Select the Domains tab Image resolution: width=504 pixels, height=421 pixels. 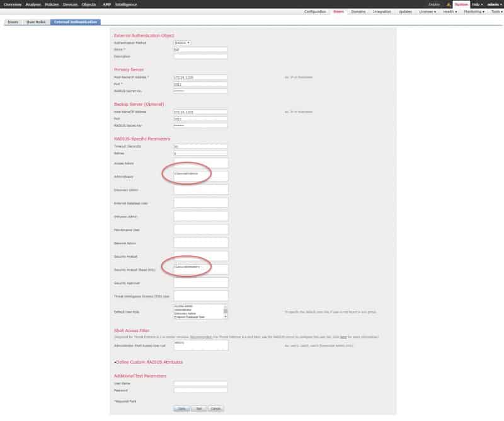pyautogui.click(x=359, y=11)
